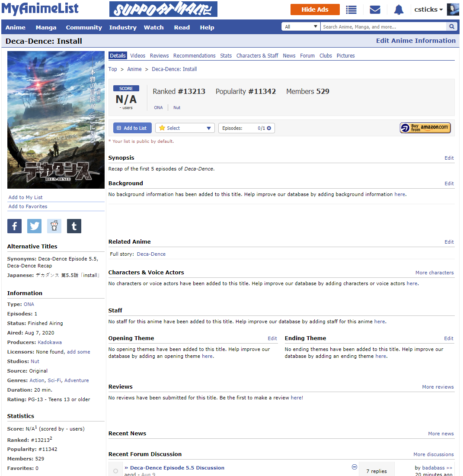Open messages envelope icon
The height and width of the screenshot is (476, 463).
click(x=375, y=10)
